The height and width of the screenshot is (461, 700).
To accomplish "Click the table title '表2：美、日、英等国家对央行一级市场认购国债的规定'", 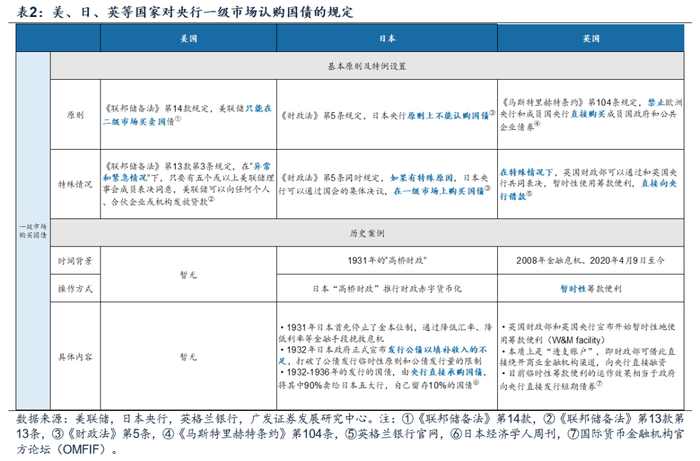I will tap(185, 12).
